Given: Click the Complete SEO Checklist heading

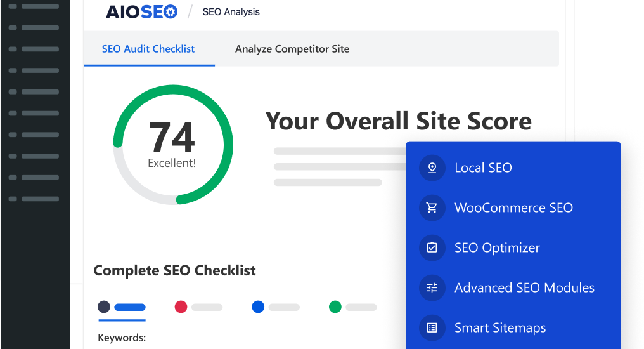Looking at the screenshot, I should [x=174, y=270].
